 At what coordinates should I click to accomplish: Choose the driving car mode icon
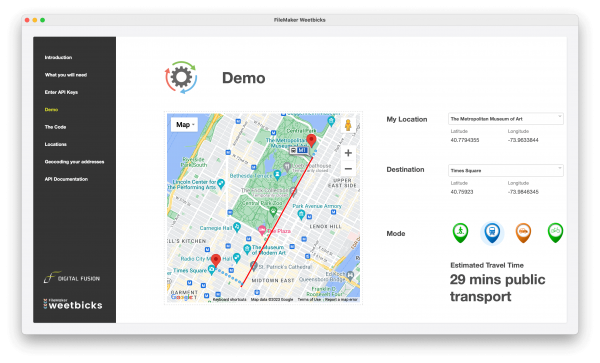523,233
